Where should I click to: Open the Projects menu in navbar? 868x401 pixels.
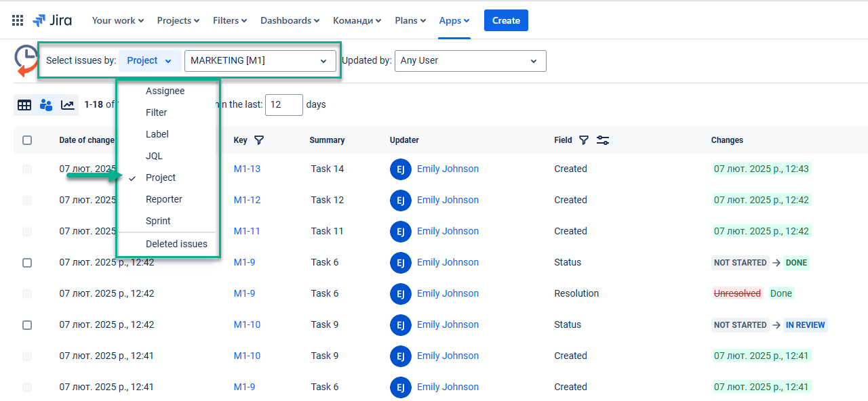pyautogui.click(x=178, y=20)
